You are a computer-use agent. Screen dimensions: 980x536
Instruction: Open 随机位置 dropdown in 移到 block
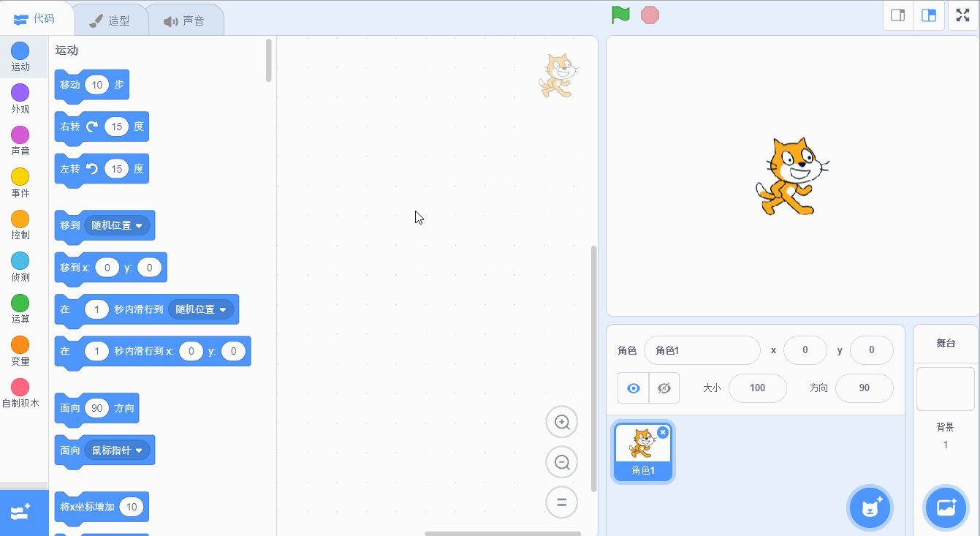click(118, 225)
